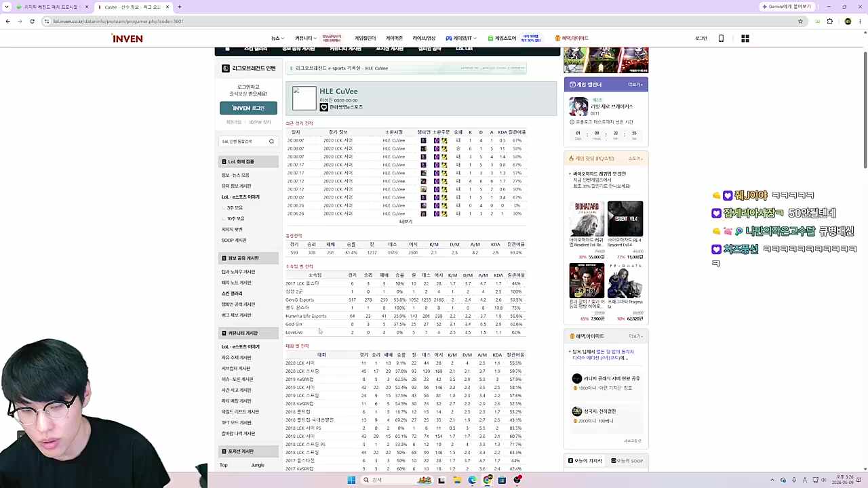868x488 pixels.
Task: Click the God-Sin team row
Action: pos(406,324)
